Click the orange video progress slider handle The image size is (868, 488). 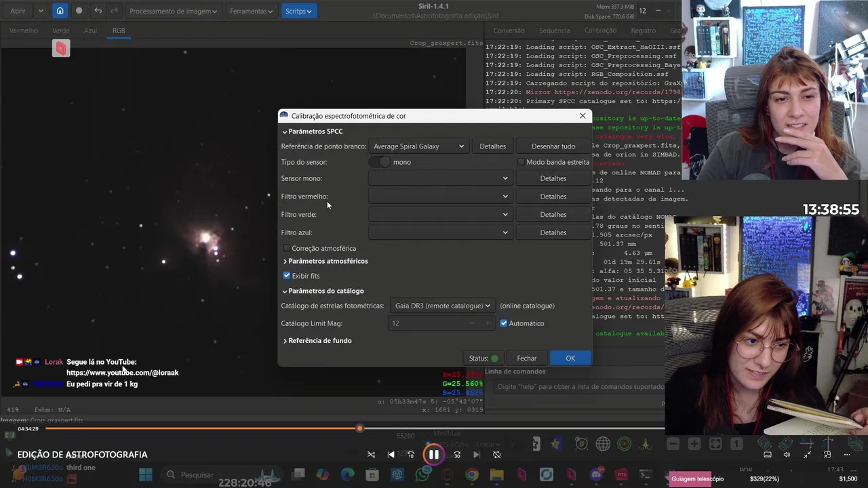(359, 428)
